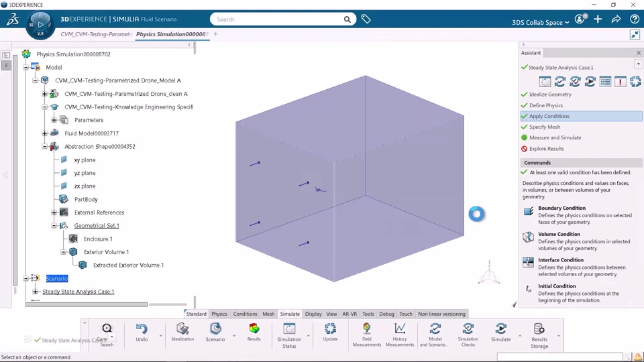Collapse Abstraction Shape00004352 node
This screenshot has width=644, height=362.
pyautogui.click(x=44, y=147)
